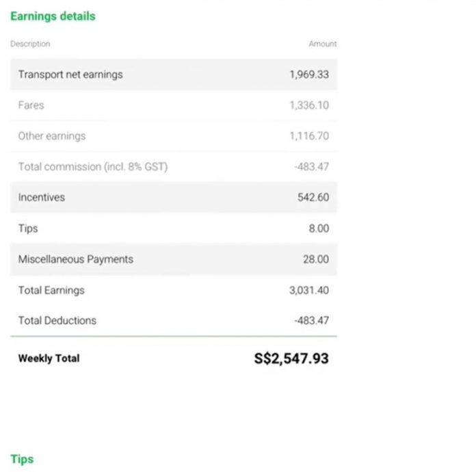Select the Total Deductions label
Screen dimensions: 476x472
(x=57, y=320)
